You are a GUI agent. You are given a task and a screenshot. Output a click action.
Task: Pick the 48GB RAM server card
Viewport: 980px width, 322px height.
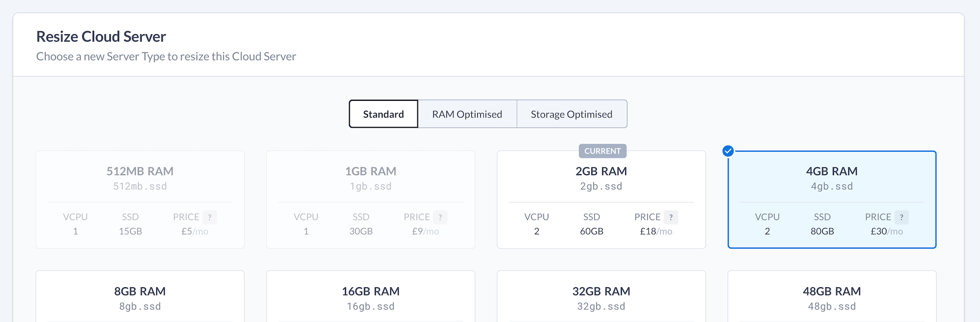click(x=832, y=297)
